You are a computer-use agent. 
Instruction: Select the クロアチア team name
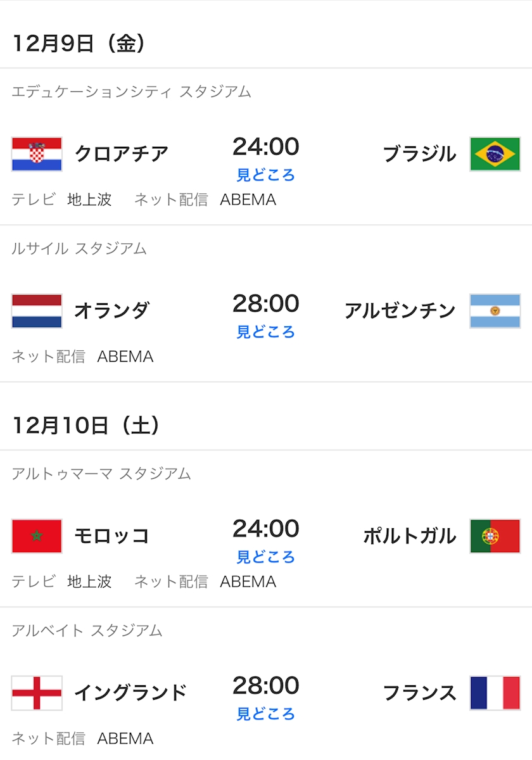(122, 154)
